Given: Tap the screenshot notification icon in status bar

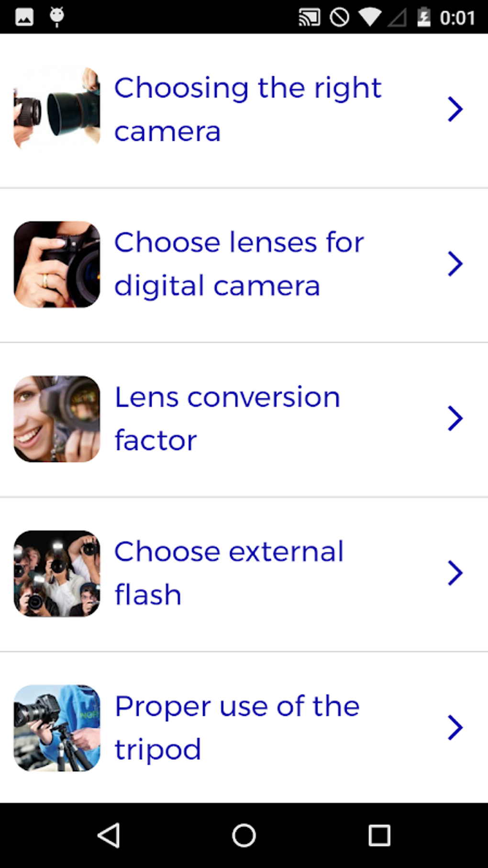Looking at the screenshot, I should tap(25, 17).
